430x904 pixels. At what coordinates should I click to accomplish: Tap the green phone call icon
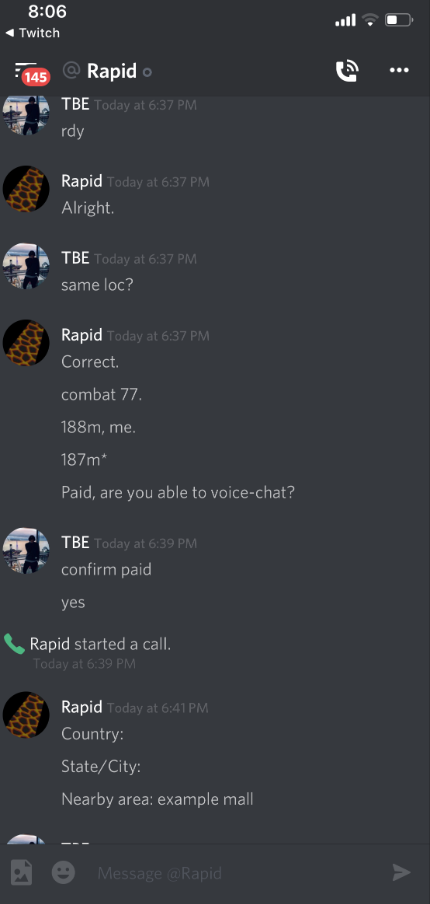pos(14,644)
